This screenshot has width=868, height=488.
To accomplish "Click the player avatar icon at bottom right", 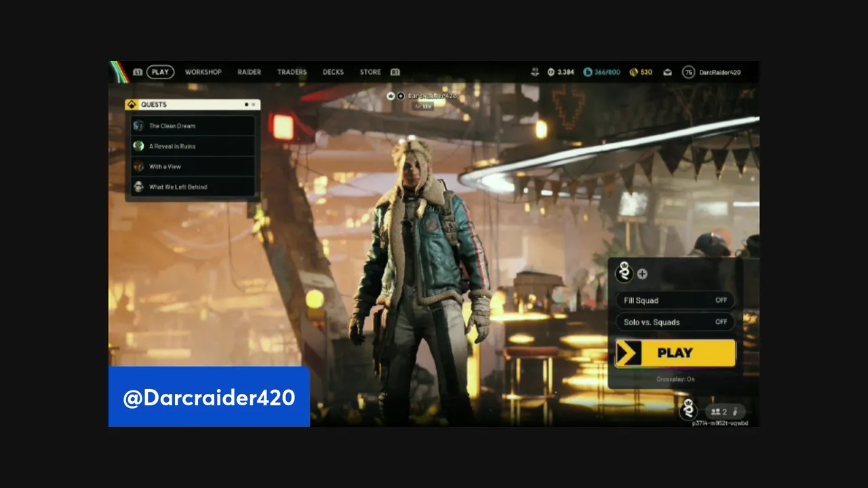I will (x=689, y=409).
